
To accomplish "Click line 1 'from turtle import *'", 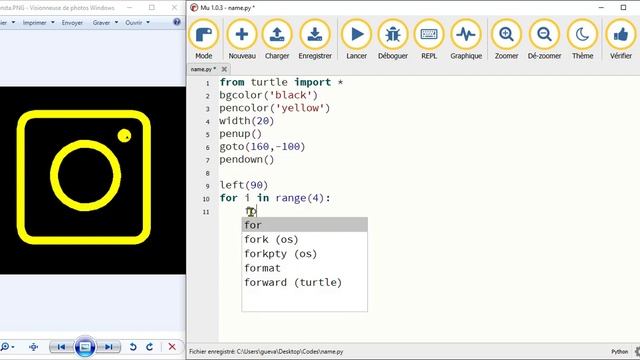I will [281, 82].
